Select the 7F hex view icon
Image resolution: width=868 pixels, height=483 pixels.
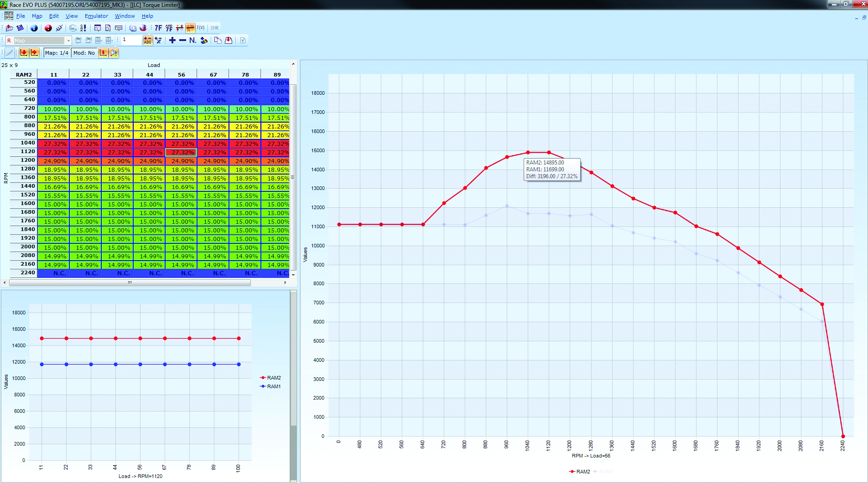click(x=158, y=28)
